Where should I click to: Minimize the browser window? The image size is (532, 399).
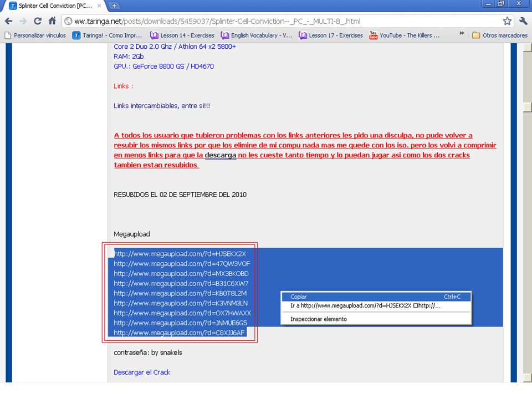489,4
